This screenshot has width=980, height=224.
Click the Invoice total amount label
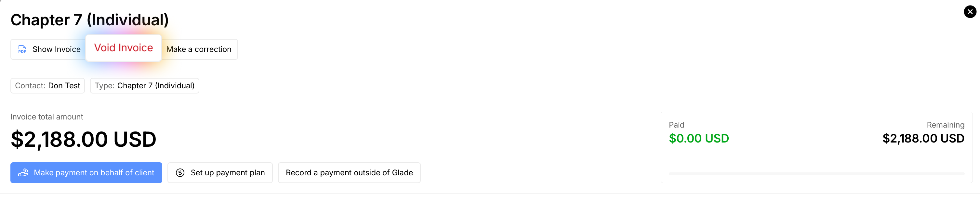(47, 117)
